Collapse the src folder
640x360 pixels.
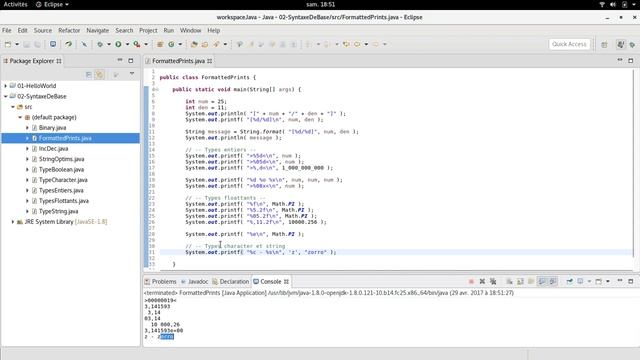13,107
